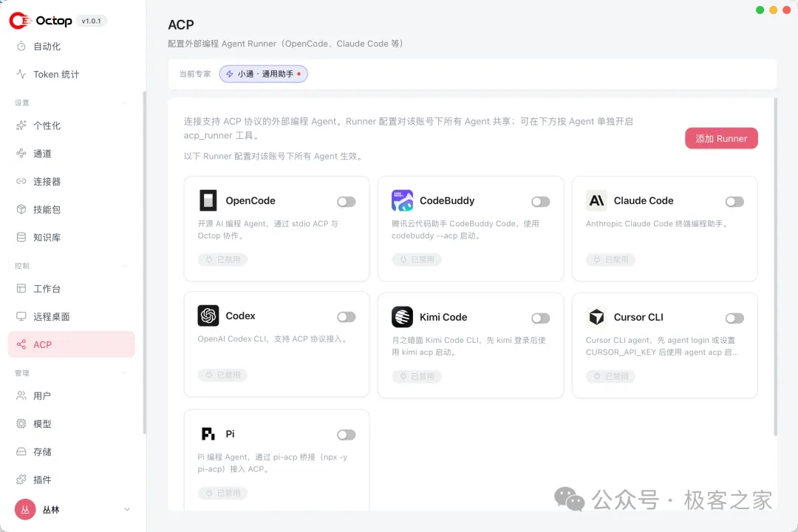
Task: Collapse the 设置 sidebar section
Action: click(x=125, y=103)
